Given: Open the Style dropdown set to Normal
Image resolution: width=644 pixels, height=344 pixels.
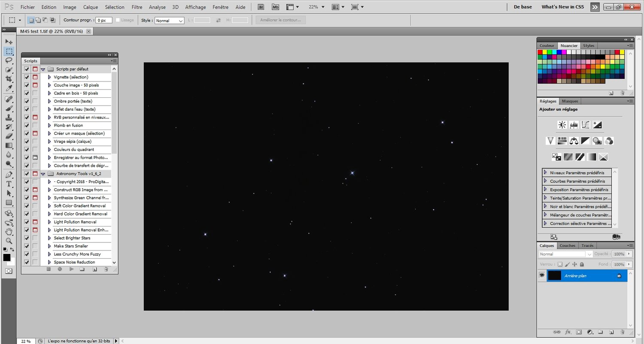Looking at the screenshot, I should [169, 21].
